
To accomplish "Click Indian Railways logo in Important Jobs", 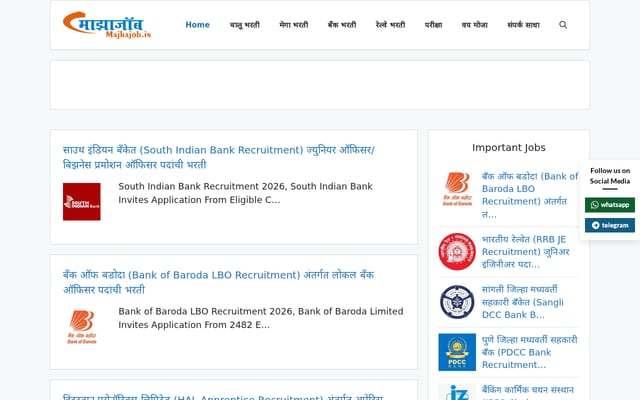I will 457,251.
